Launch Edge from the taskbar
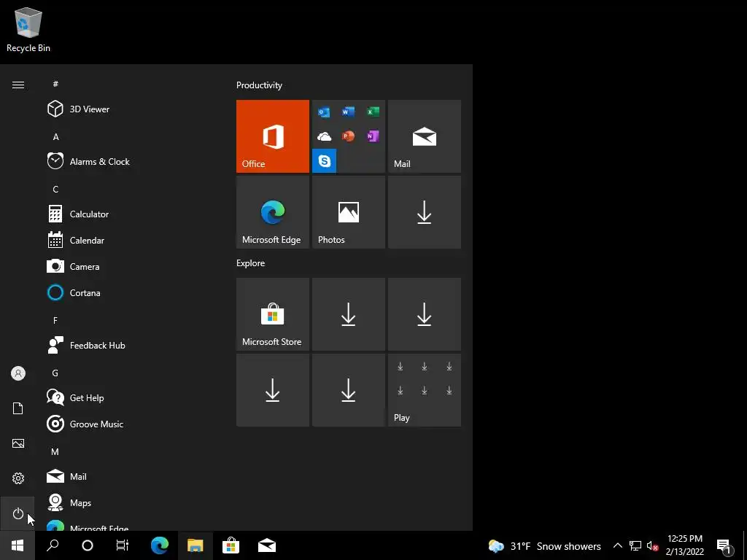747x560 pixels. [x=160, y=545]
